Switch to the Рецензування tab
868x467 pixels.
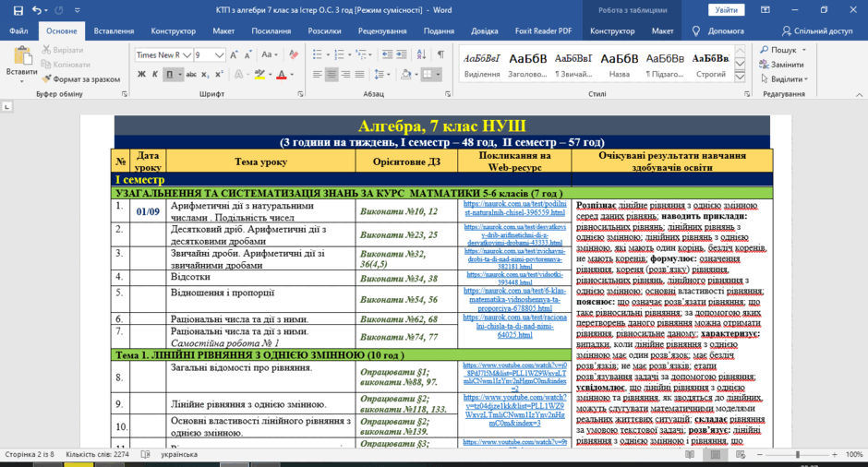(382, 31)
